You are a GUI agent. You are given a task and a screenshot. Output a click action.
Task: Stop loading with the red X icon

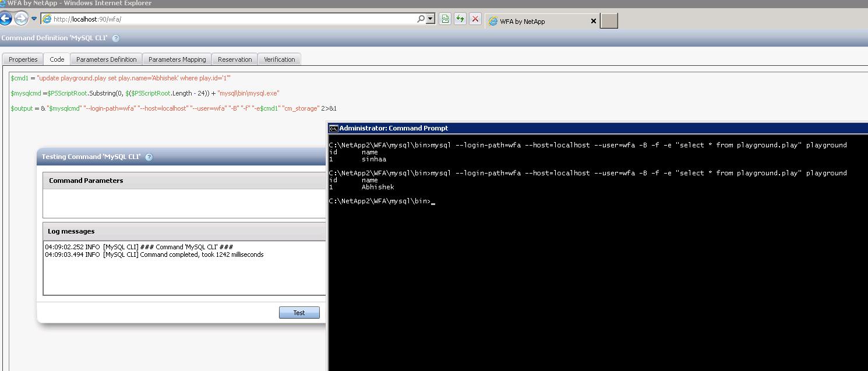click(x=475, y=19)
